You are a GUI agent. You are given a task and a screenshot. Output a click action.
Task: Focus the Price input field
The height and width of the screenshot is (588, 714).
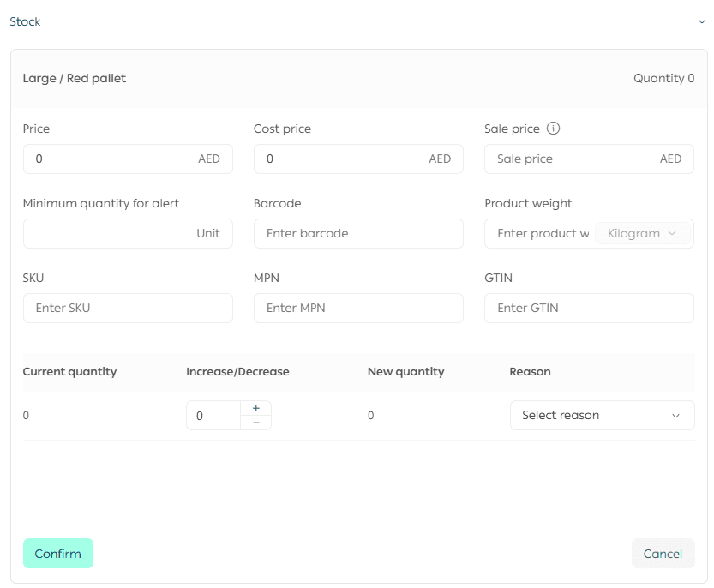[x=111, y=159]
